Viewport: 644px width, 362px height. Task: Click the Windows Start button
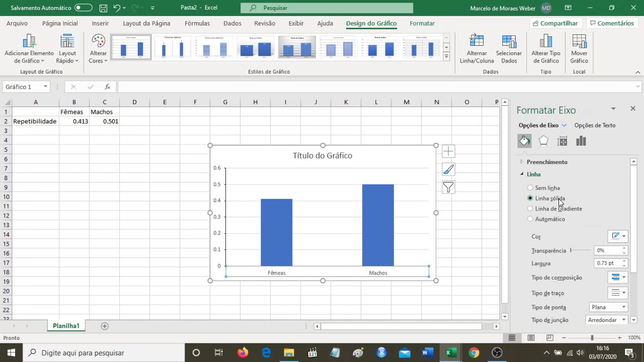(11, 352)
